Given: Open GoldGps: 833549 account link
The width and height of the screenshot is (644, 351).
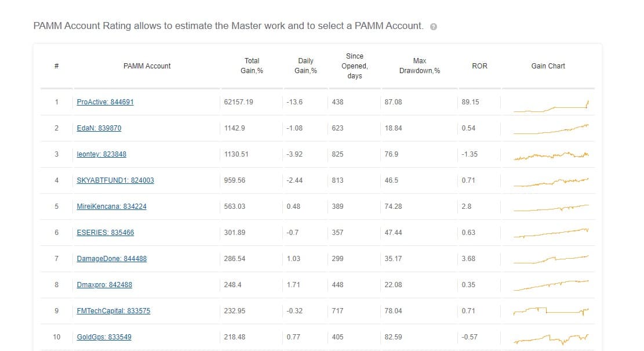Looking at the screenshot, I should (104, 336).
